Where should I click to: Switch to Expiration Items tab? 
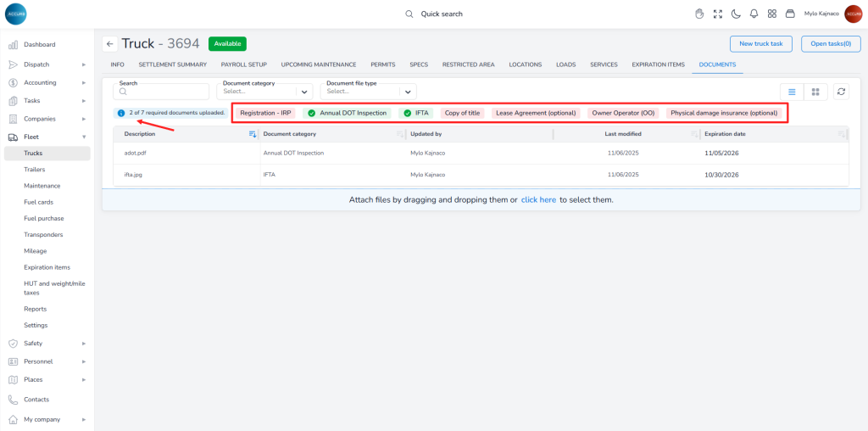click(658, 64)
